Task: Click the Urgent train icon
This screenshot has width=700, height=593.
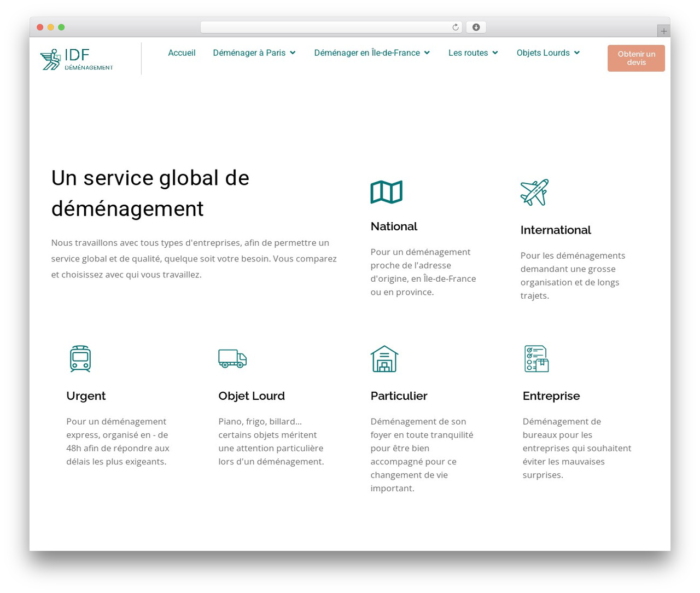Action: [x=80, y=359]
